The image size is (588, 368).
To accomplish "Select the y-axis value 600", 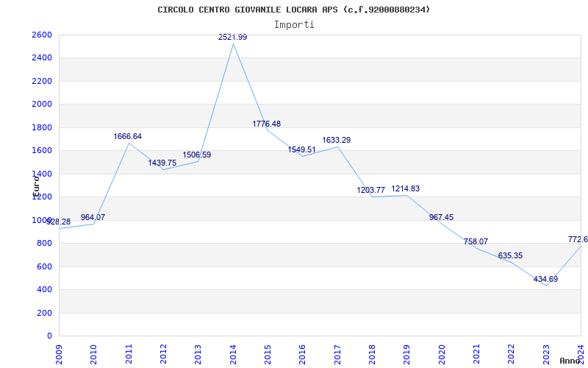I will pos(43,266).
